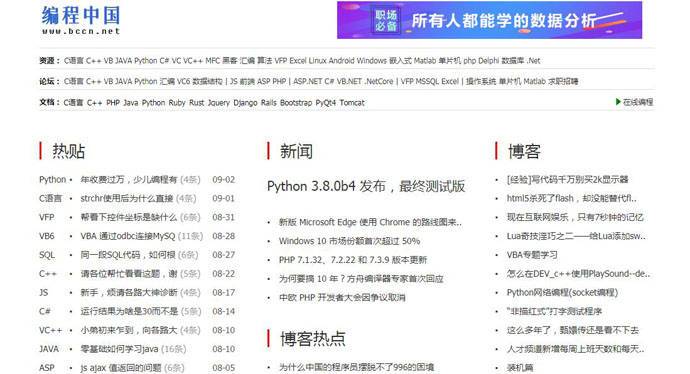Image resolution: width=690 pixels, height=374 pixels.
Task: Open MSSQL forum in the 论坛 row
Action: point(427,81)
